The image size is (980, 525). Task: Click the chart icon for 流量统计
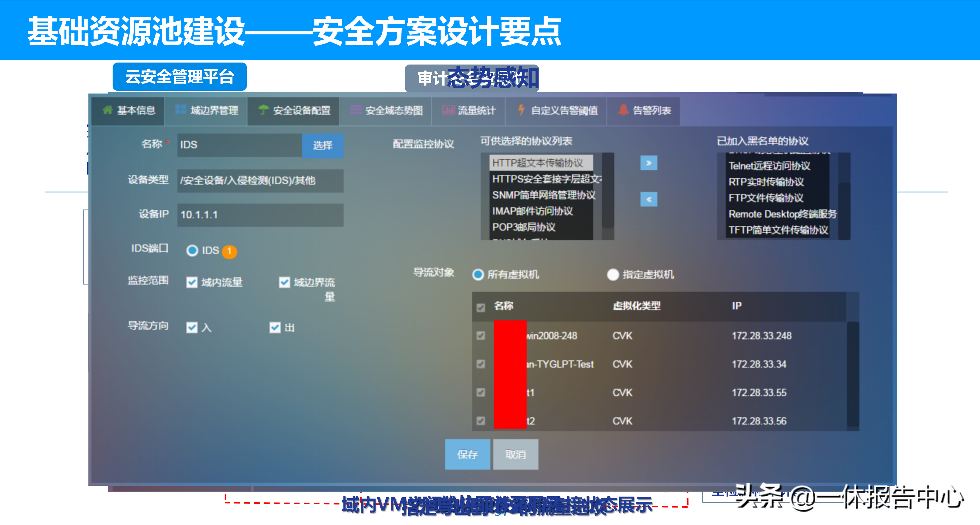click(x=448, y=110)
